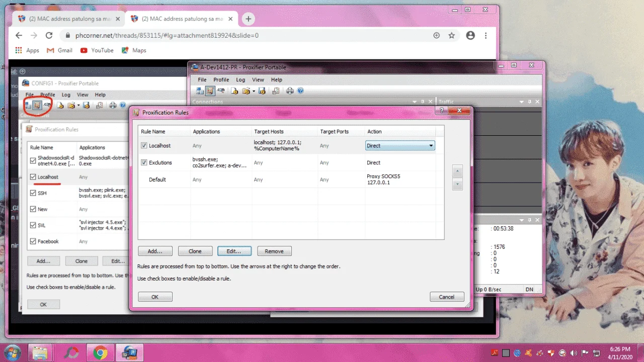Click Proxy Checker clipboard icon in CONFIG1 screenshot toolbar

click(x=100, y=105)
